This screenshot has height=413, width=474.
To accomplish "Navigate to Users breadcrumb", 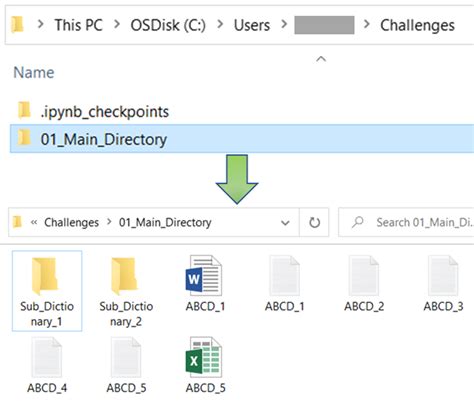I will (252, 25).
